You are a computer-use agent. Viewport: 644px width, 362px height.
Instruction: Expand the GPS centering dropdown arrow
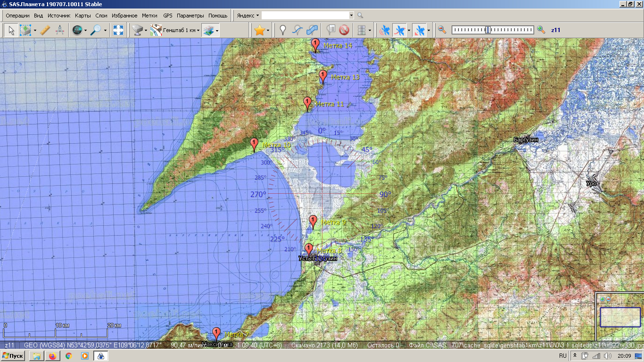428,30
